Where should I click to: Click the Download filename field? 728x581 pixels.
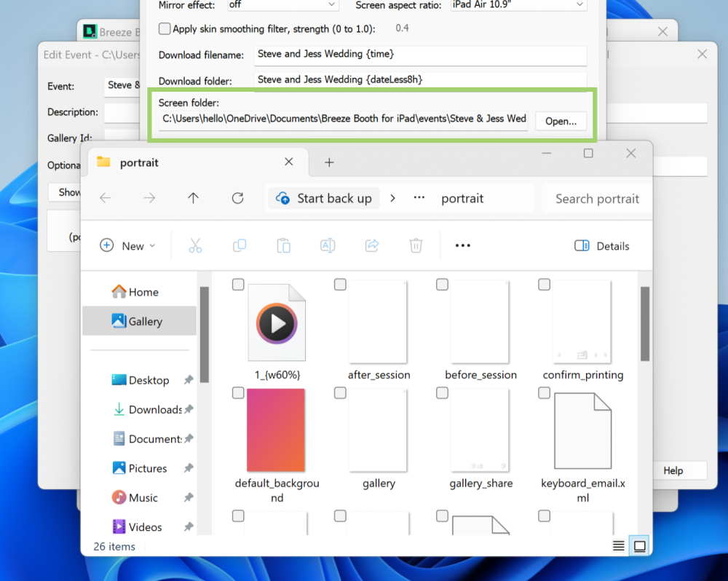pyautogui.click(x=420, y=55)
